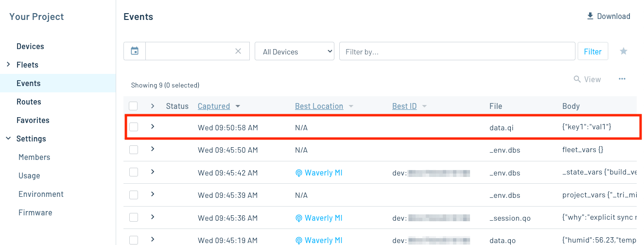Image resolution: width=644 pixels, height=245 pixels.
Task: Click the Your Project title
Action: click(x=36, y=17)
